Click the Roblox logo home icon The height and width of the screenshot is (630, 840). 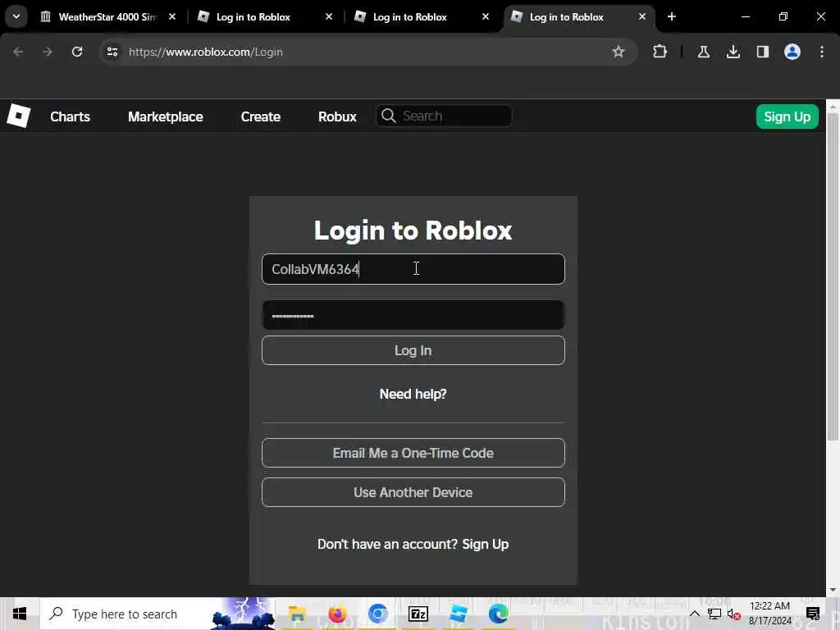pyautogui.click(x=19, y=116)
